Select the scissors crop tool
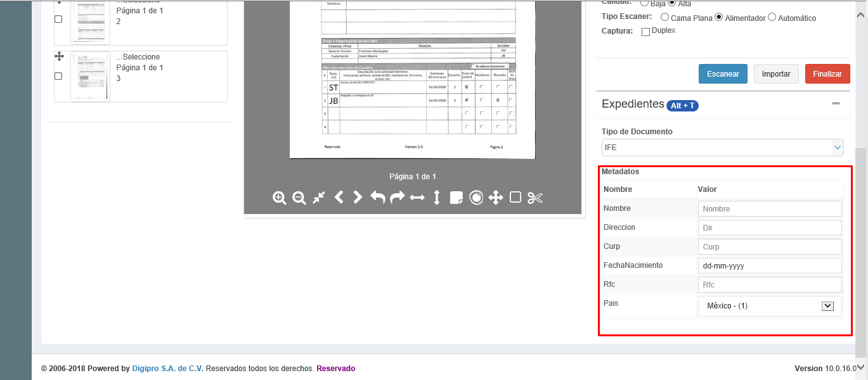The width and height of the screenshot is (868, 380). (x=535, y=198)
